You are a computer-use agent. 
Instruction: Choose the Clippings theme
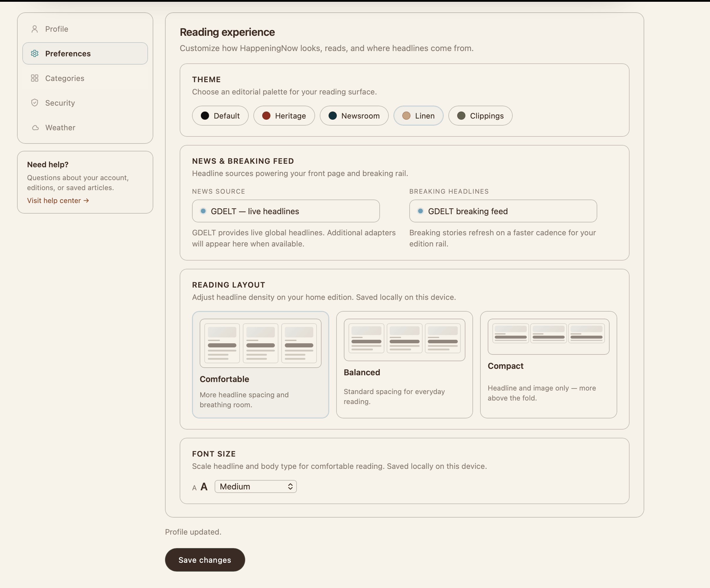(480, 116)
